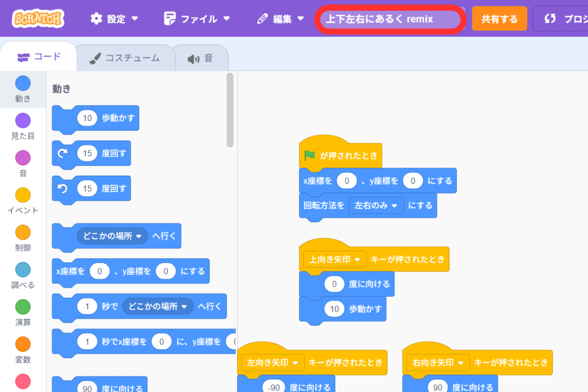The image size is (588, 392).
Task: Open the どこかの場所 dropdown in the へ行く block
Action: click(x=113, y=236)
